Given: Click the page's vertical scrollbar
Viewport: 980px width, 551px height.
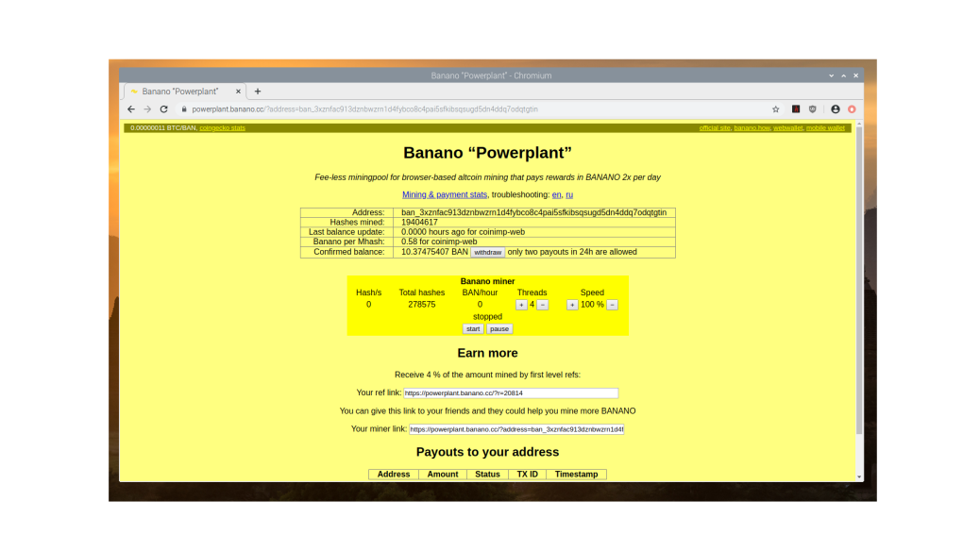Looking at the screenshot, I should [x=859, y=281].
